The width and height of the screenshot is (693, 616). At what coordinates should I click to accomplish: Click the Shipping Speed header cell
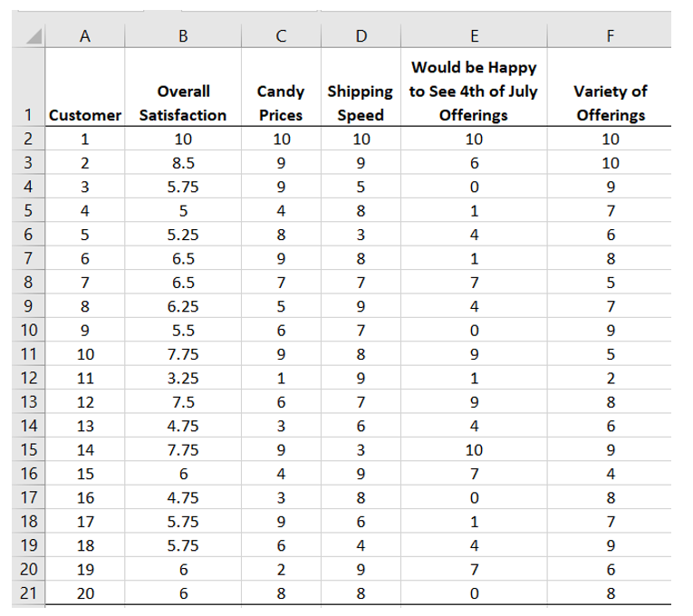(x=361, y=87)
